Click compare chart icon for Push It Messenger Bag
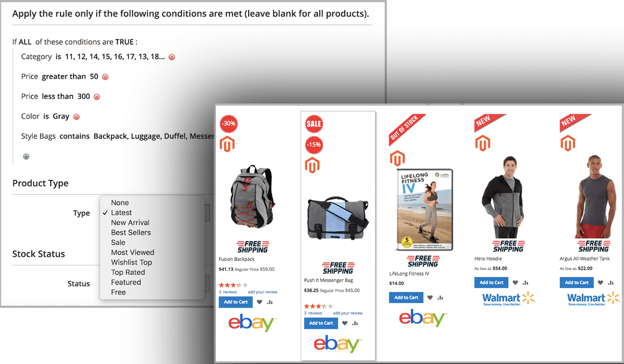Screen dimensions: 624x364 355,323
